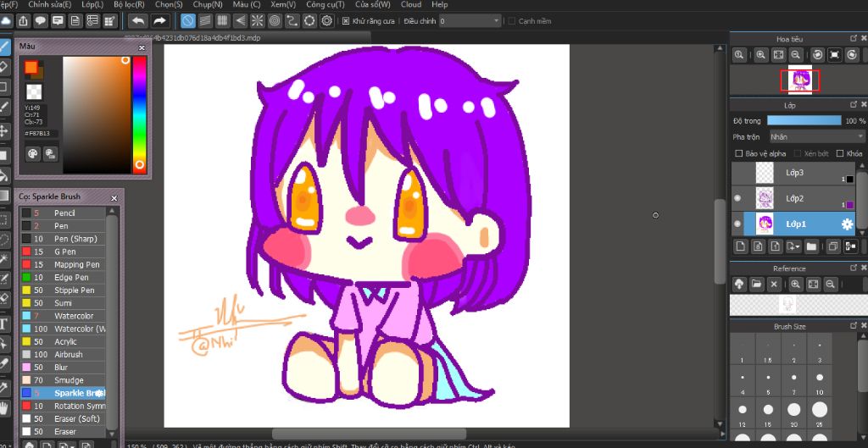Screen dimensions: 868x448
Task: Click the export/share icon in the toolbar
Action: [x=23, y=21]
